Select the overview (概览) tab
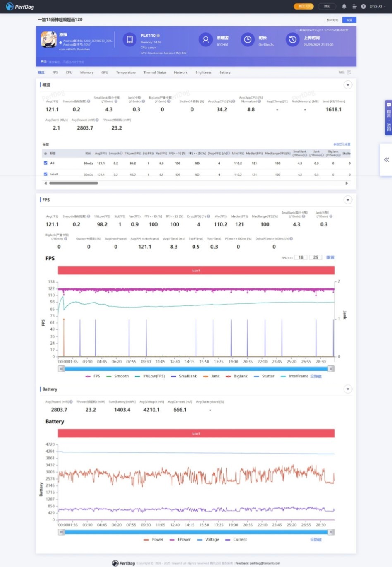Image resolution: width=392 pixels, height=567 pixels. (x=41, y=72)
